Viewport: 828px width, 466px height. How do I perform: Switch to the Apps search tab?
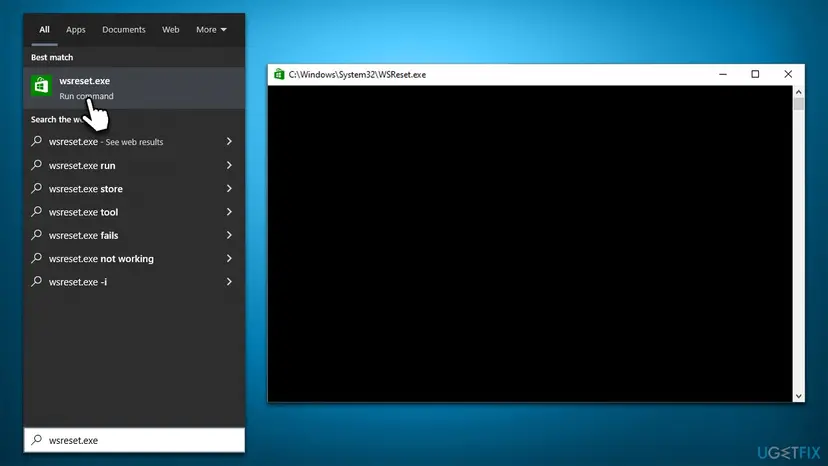(x=76, y=30)
